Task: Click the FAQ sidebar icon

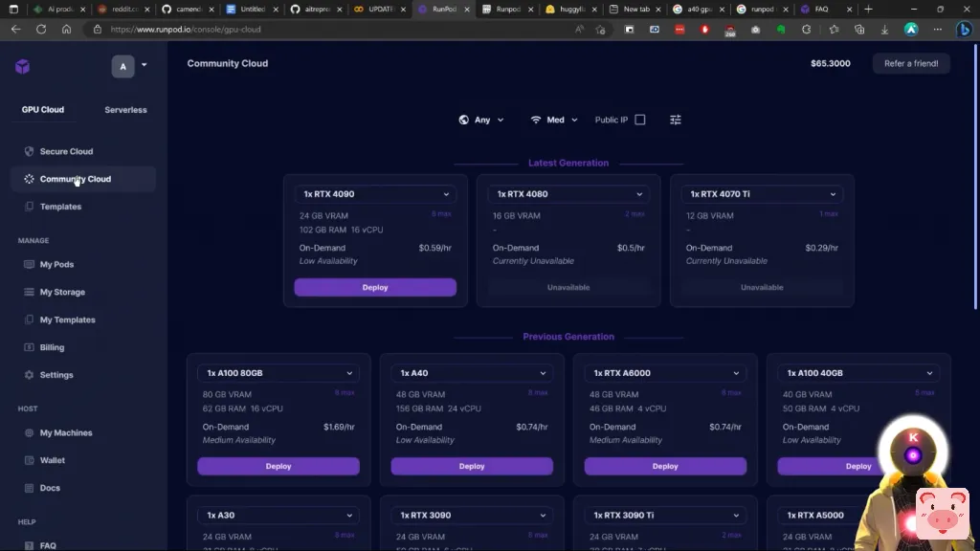Action: (x=29, y=545)
